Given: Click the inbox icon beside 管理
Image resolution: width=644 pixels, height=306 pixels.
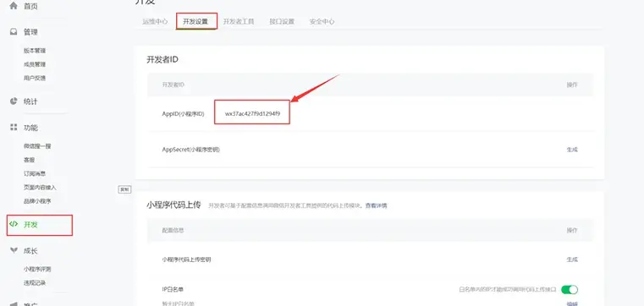Looking at the screenshot, I should pyautogui.click(x=14, y=31).
